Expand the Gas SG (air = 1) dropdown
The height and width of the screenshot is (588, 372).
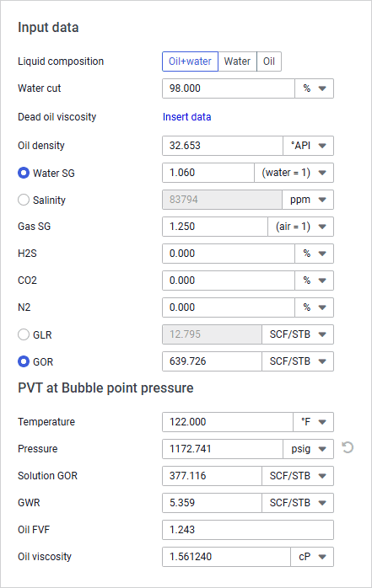[300, 227]
